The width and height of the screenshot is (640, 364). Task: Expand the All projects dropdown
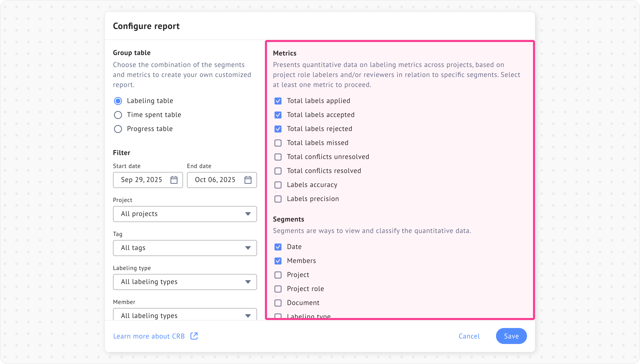[x=185, y=214]
